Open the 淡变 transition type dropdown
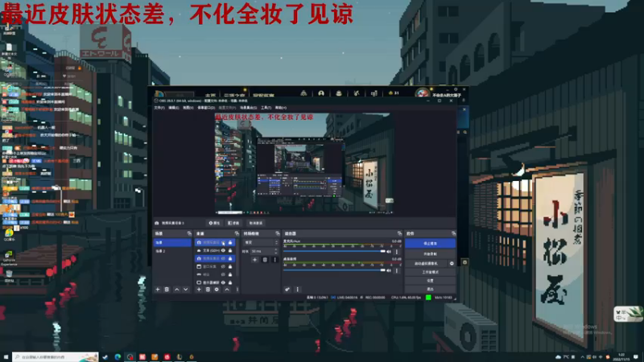644x362 pixels. click(261, 243)
